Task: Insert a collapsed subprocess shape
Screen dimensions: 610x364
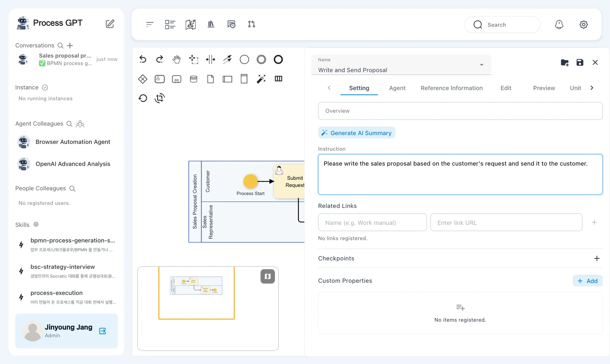Action: (x=177, y=79)
